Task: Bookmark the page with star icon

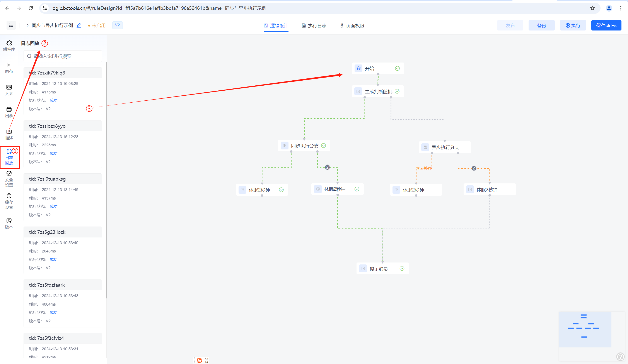Action: (x=593, y=8)
